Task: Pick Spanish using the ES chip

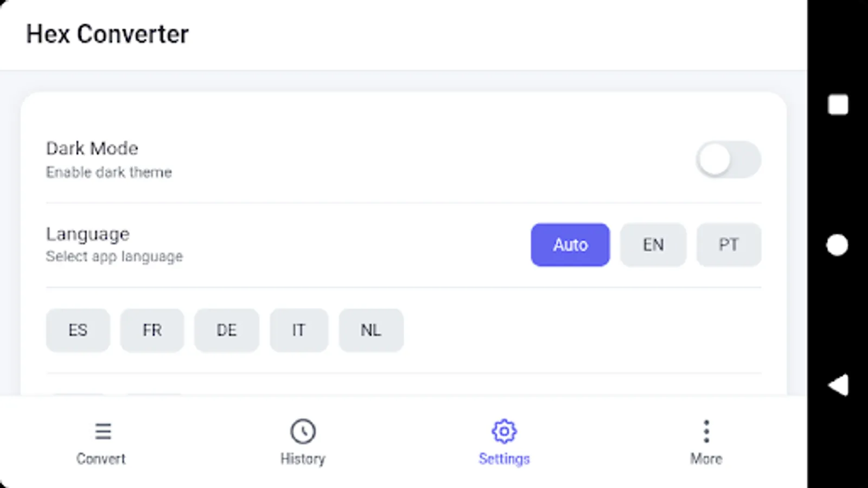Action: pyautogui.click(x=78, y=330)
